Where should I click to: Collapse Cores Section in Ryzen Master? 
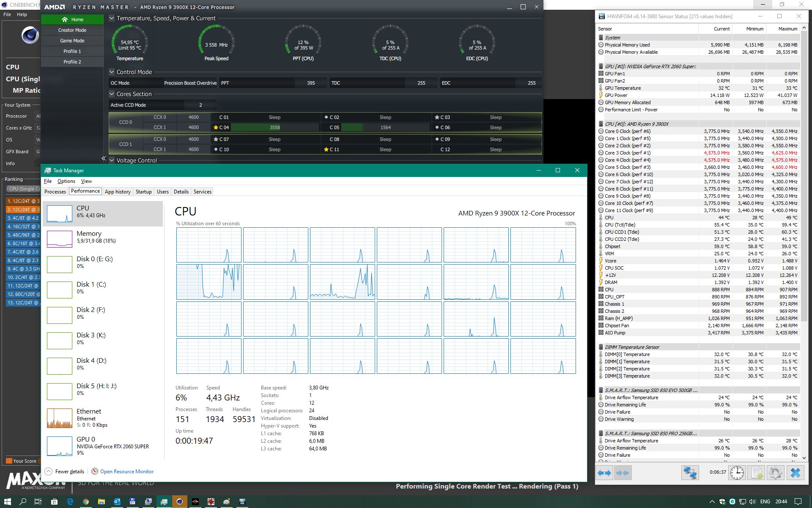coord(112,94)
